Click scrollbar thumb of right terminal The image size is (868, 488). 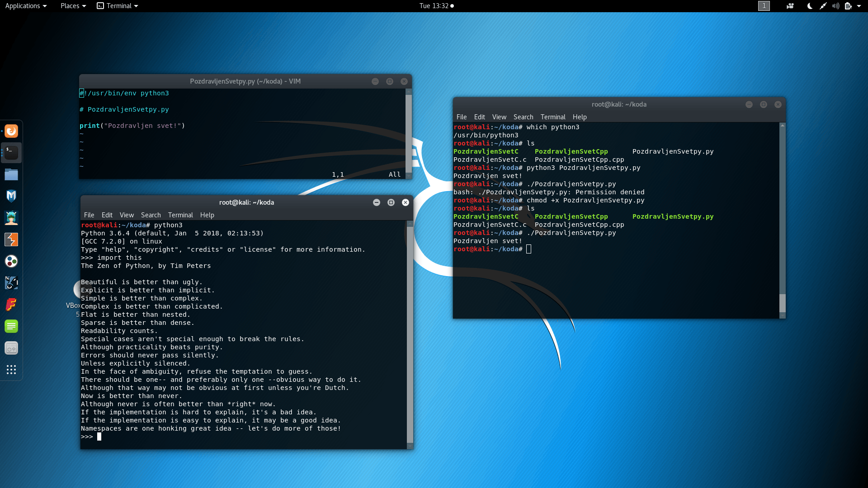pyautogui.click(x=783, y=303)
